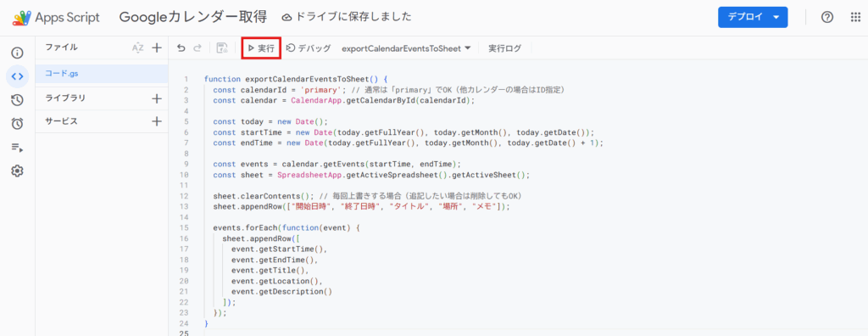Sort files with the AZ icon
This screenshot has height=336, width=868.
(x=138, y=48)
